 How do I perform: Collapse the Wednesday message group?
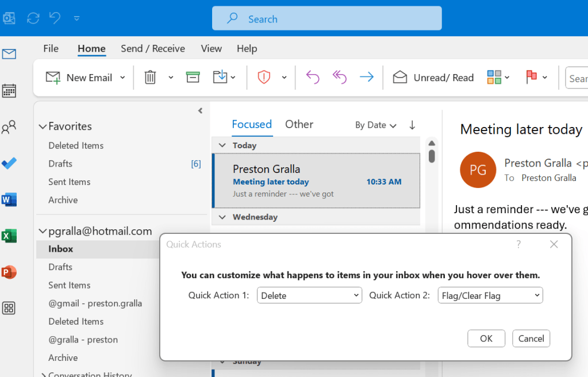222,217
